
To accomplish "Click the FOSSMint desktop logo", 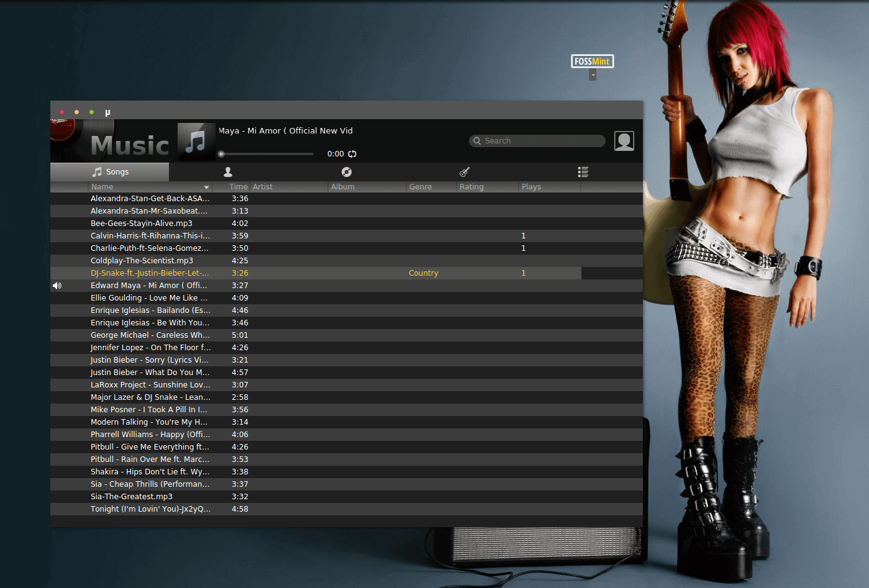I will tap(593, 61).
